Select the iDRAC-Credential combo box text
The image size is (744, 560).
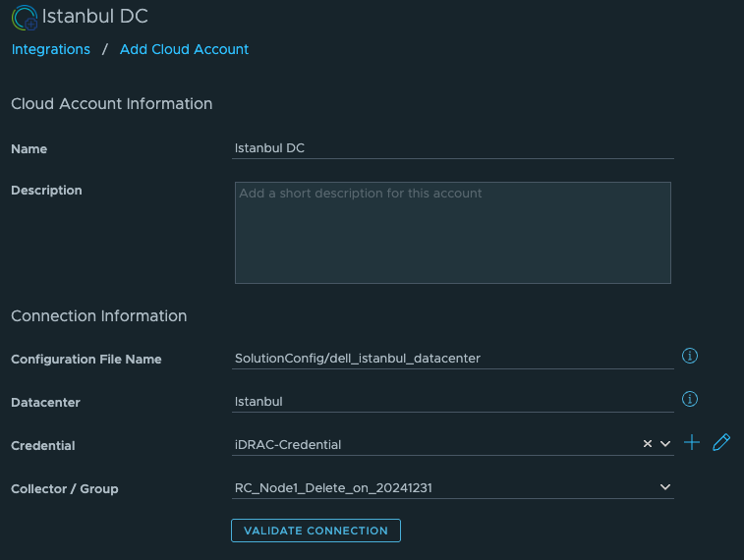(288, 445)
